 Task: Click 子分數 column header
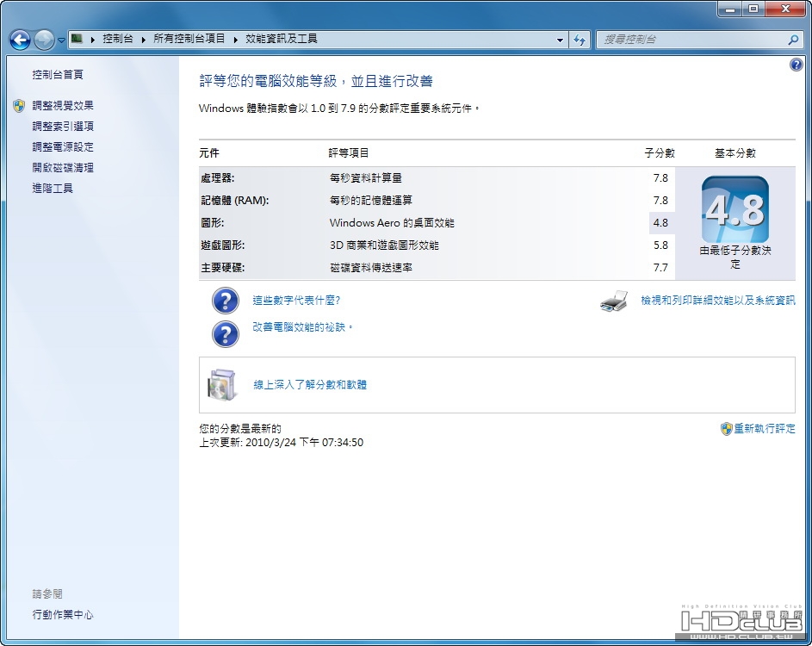[660, 152]
